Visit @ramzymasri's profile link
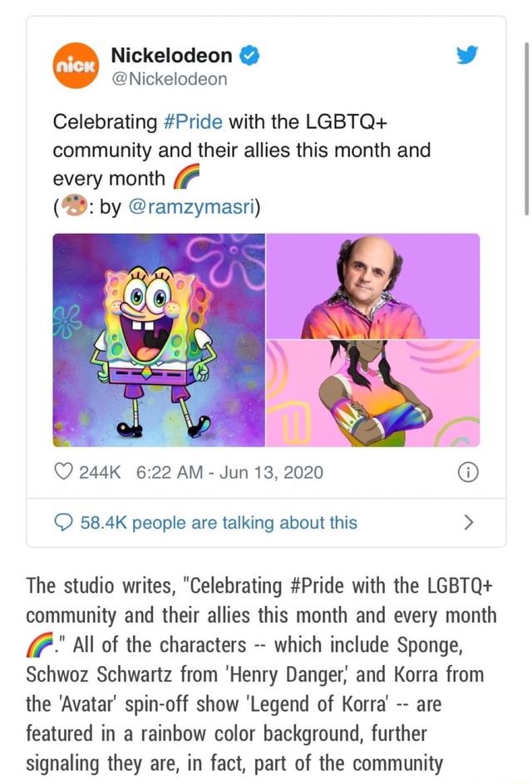Screen dimensions: 532x784 pos(193,206)
